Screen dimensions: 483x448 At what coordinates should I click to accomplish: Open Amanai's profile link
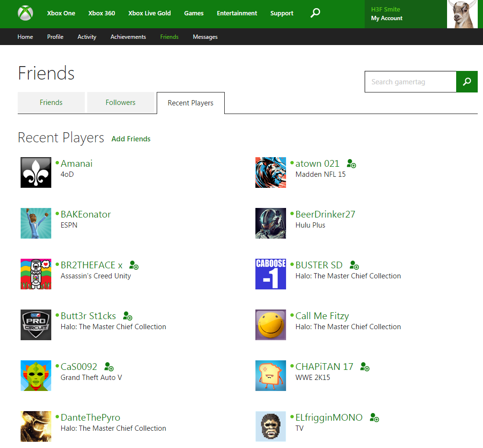click(x=76, y=163)
